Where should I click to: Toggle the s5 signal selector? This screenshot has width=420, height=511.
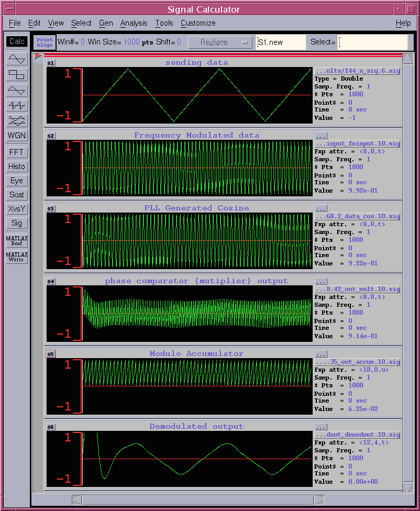click(x=51, y=354)
